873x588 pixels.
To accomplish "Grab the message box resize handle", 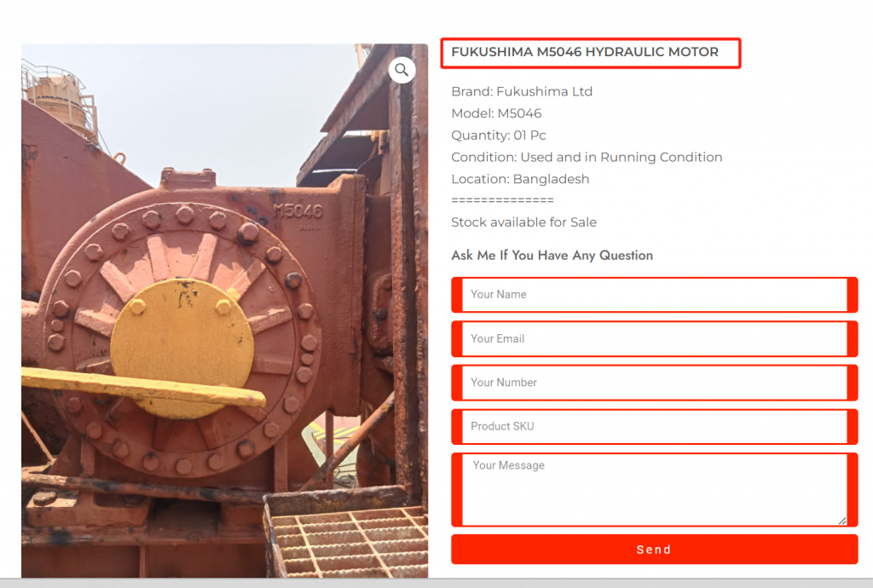I will tap(841, 522).
